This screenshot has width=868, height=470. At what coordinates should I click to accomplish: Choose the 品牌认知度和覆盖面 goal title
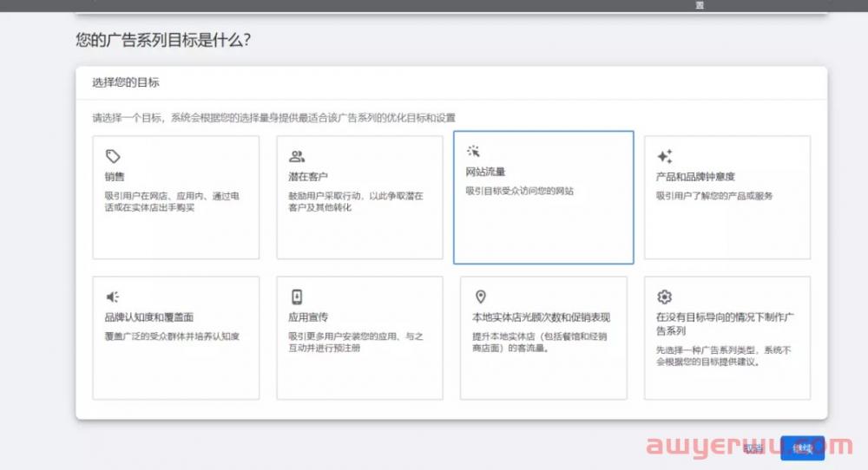tap(148, 317)
